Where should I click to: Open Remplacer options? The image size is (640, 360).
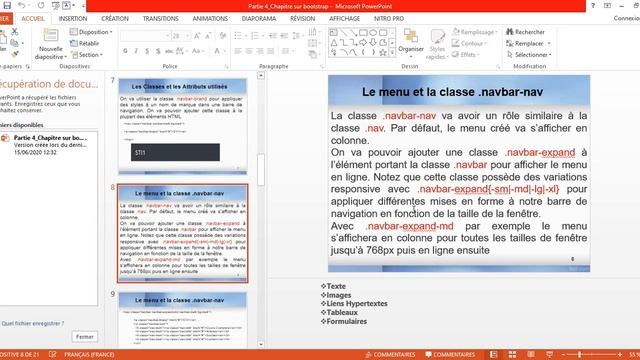click(529, 43)
